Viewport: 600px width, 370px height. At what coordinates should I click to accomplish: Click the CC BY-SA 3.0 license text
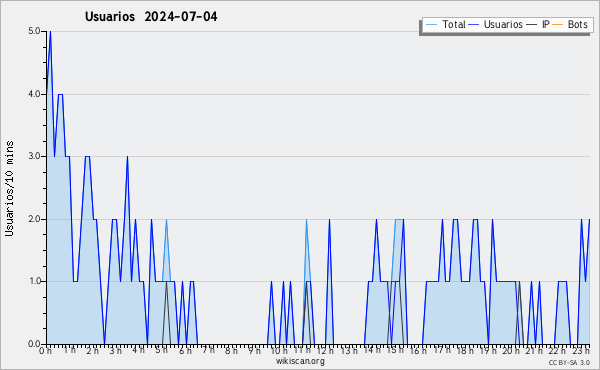pyautogui.click(x=569, y=362)
